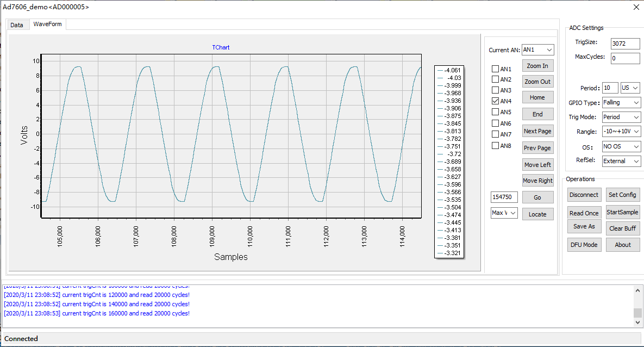Viewport: 644px width, 347px height.
Task: Click the log line with trigCnt 160000
Action: click(x=97, y=313)
